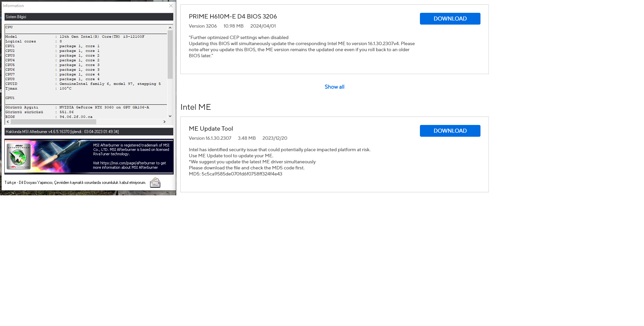Screen dimensions: 644x326
Task: Close the Information window
Action: 171,6
